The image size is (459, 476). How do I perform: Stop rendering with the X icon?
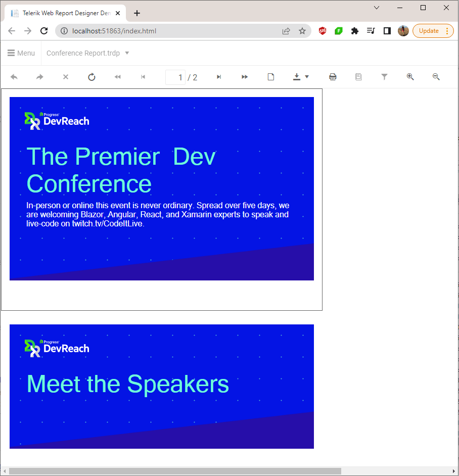point(66,77)
